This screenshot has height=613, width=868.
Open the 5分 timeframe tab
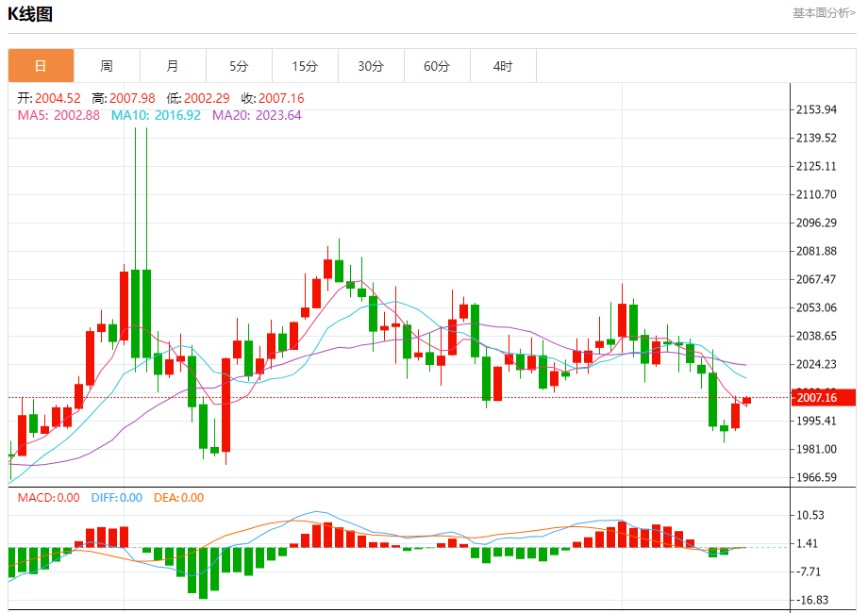239,66
